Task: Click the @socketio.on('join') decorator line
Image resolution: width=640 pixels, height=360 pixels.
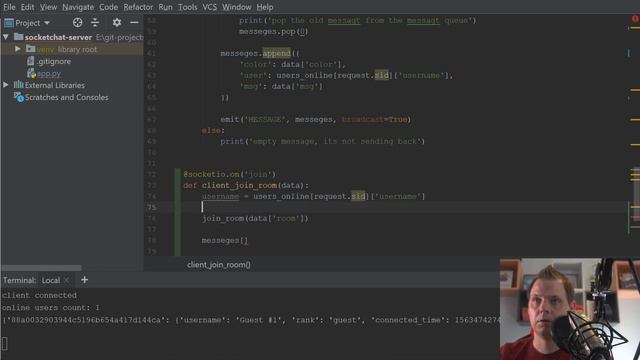Action: [229, 174]
